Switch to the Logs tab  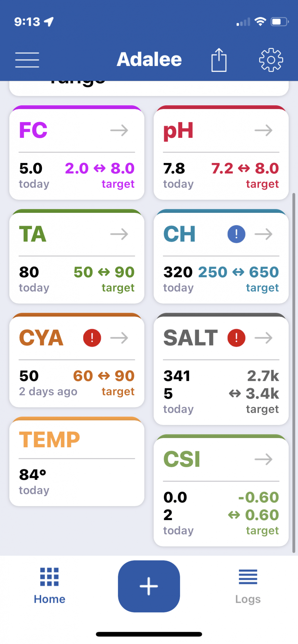tap(248, 585)
